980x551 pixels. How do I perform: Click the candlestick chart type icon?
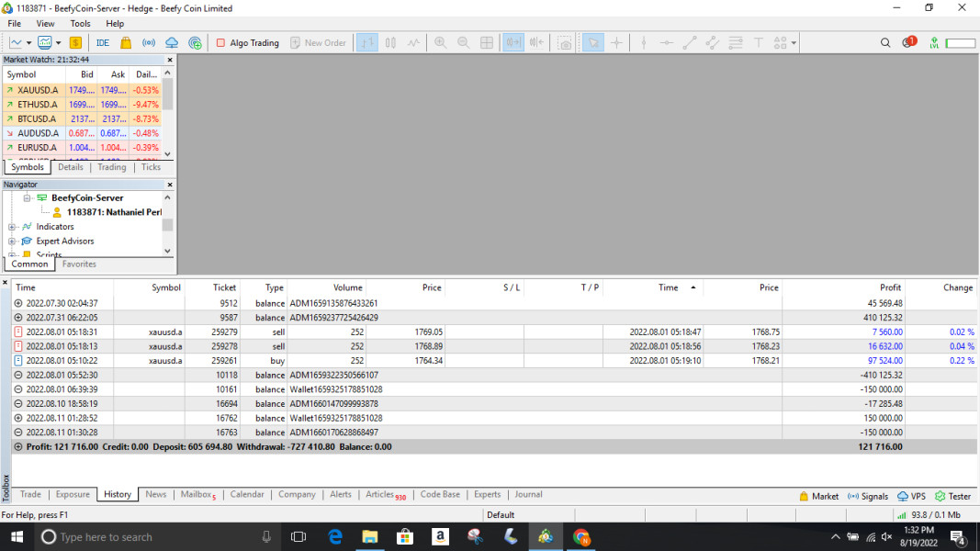tap(390, 42)
